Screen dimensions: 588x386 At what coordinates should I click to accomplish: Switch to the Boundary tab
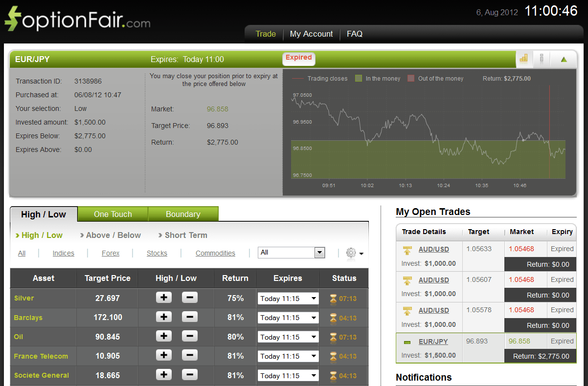coord(183,214)
